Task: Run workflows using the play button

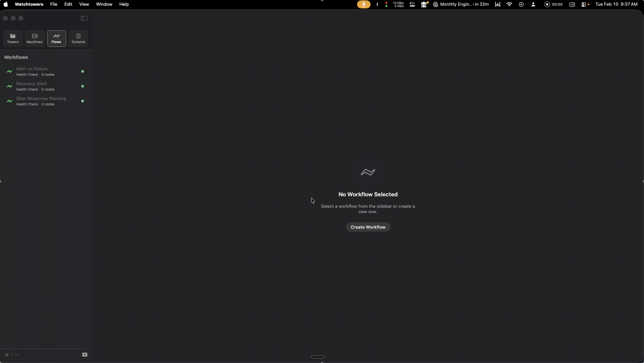Action: (85, 354)
